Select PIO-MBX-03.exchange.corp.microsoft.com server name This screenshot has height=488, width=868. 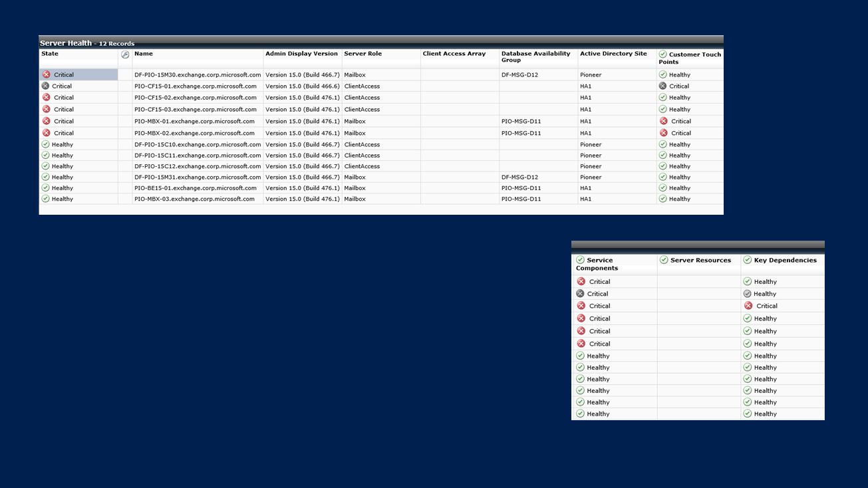coord(194,198)
